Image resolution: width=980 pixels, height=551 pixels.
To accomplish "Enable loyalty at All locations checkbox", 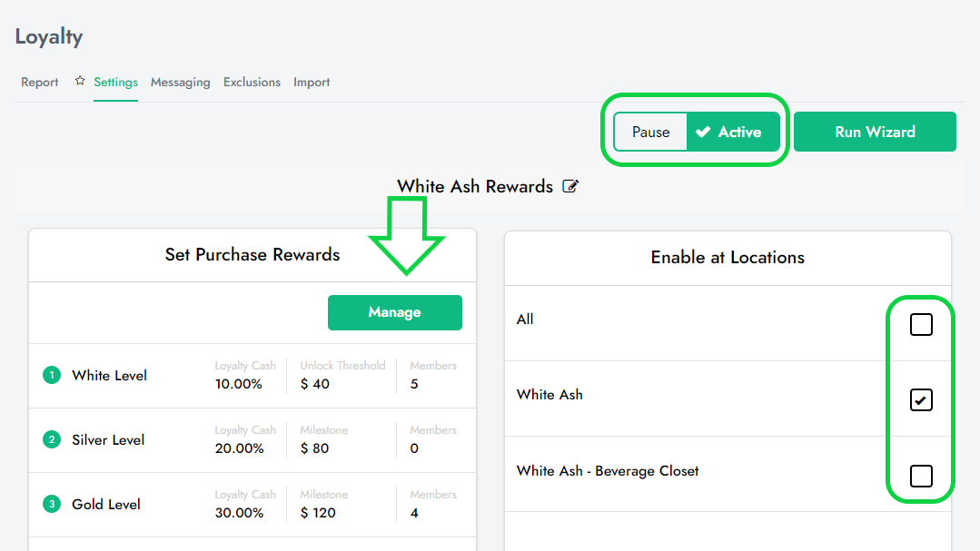I will pos(921,324).
